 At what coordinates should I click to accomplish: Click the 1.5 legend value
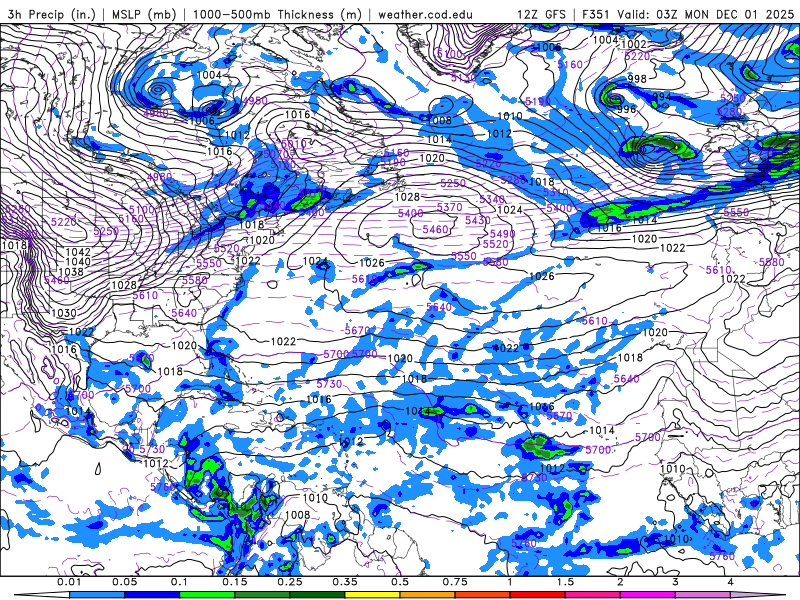(565, 582)
